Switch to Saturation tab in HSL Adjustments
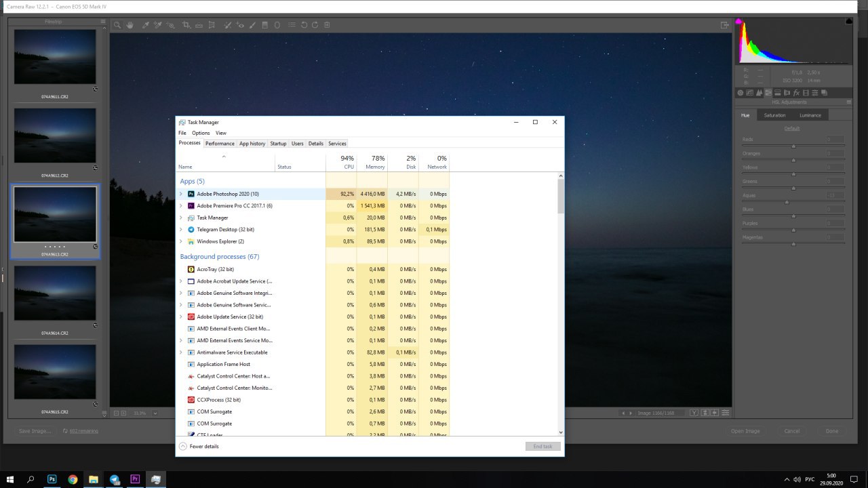Screen dimensions: 868x488 [774, 115]
